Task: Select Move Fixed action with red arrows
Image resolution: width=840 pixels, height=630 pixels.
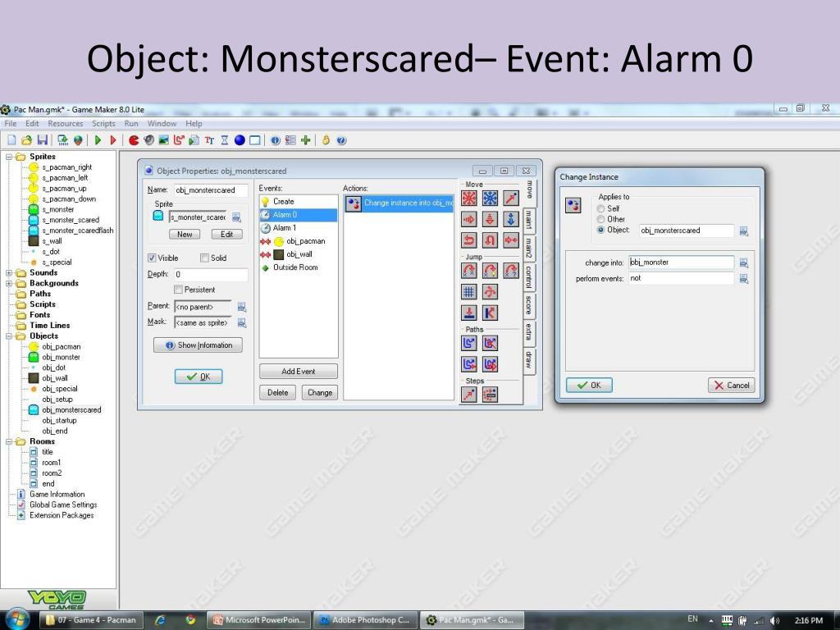Action: (x=469, y=199)
